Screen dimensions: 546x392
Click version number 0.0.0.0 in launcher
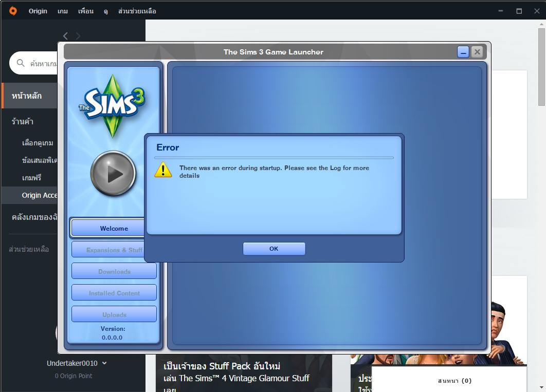pyautogui.click(x=112, y=338)
